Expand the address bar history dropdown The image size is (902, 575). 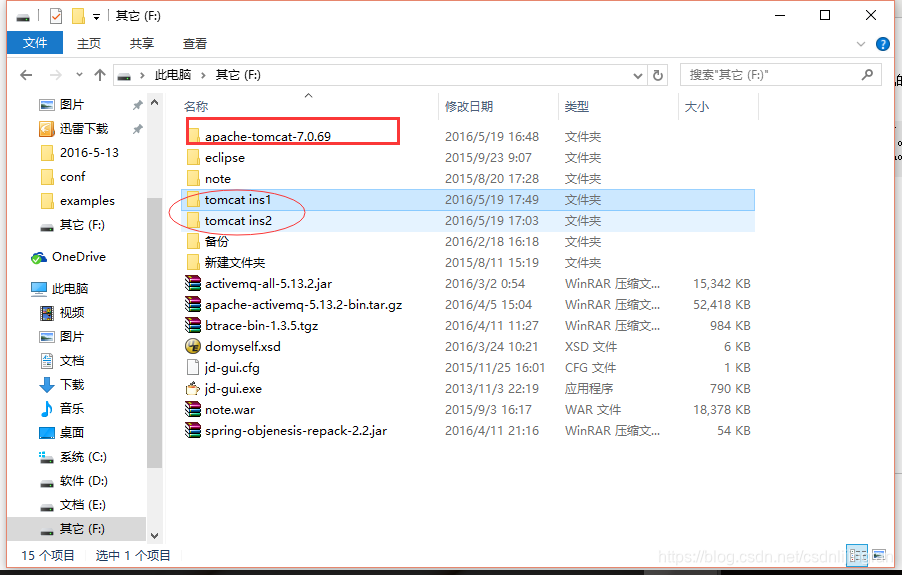click(x=637, y=75)
